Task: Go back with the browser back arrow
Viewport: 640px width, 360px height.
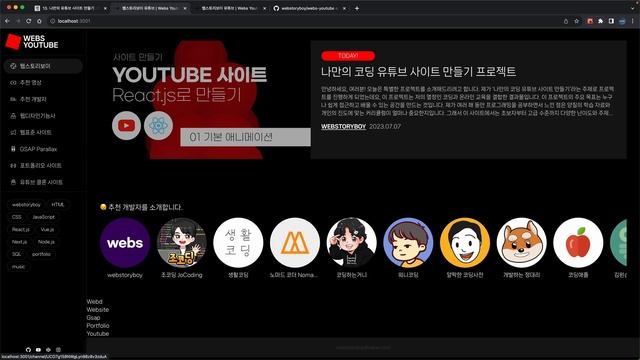Action: coord(7,21)
